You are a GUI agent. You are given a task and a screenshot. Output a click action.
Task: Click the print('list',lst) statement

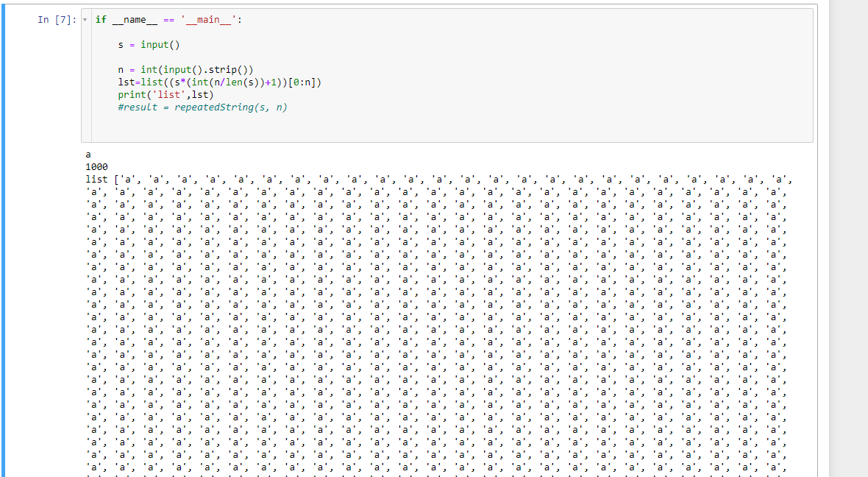click(x=166, y=95)
